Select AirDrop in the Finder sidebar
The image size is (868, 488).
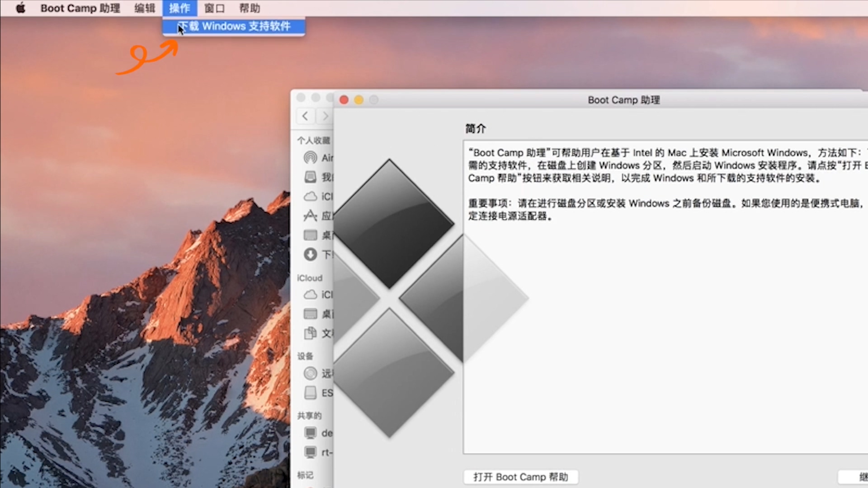(x=318, y=158)
